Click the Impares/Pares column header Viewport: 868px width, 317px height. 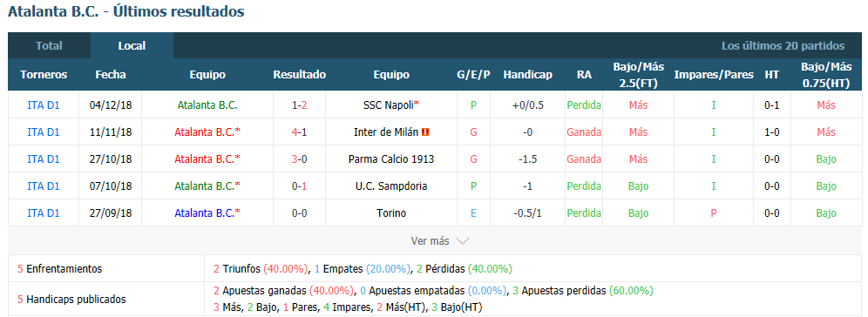[x=714, y=75]
